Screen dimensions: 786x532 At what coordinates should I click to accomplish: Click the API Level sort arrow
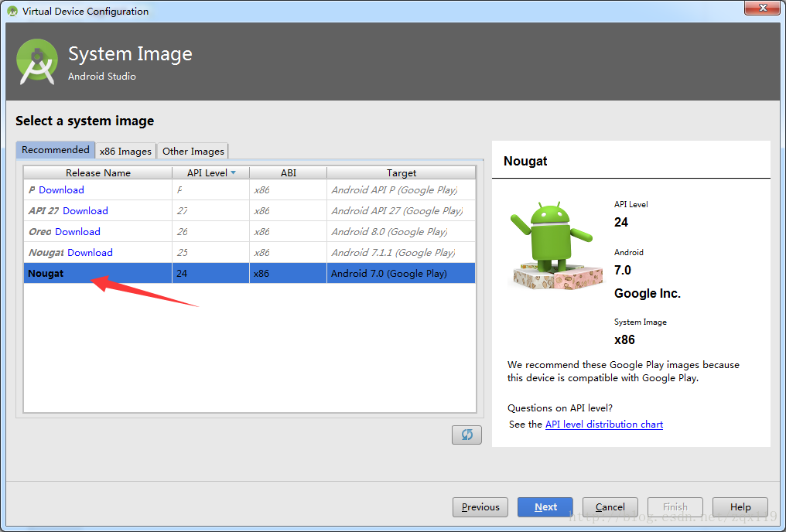tap(233, 173)
